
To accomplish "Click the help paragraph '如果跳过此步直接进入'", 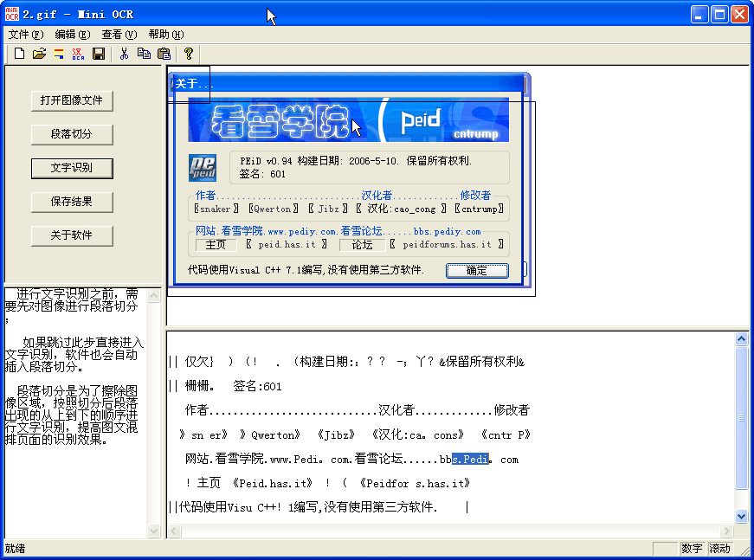I will pos(74,354).
